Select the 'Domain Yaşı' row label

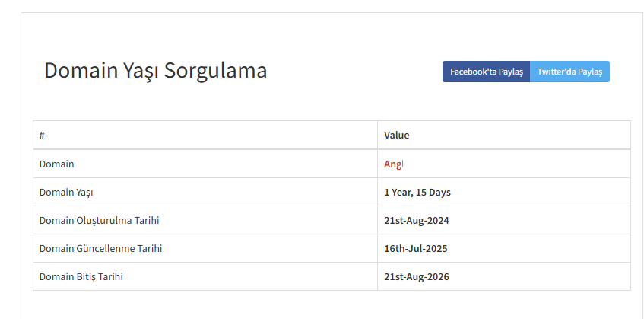click(66, 193)
